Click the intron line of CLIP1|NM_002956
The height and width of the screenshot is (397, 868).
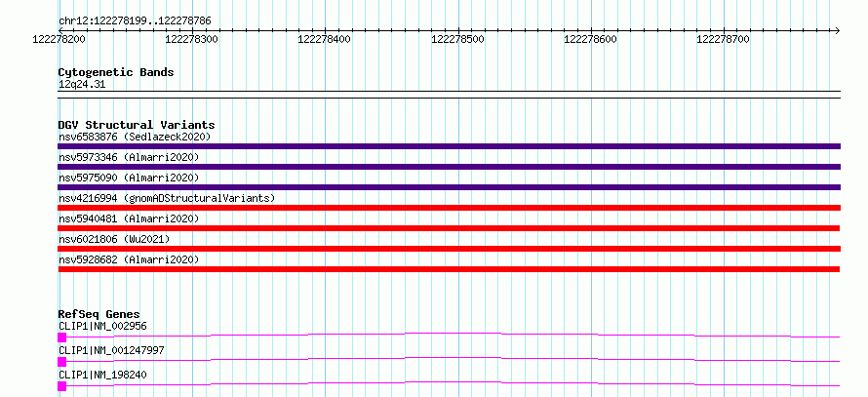(453, 335)
